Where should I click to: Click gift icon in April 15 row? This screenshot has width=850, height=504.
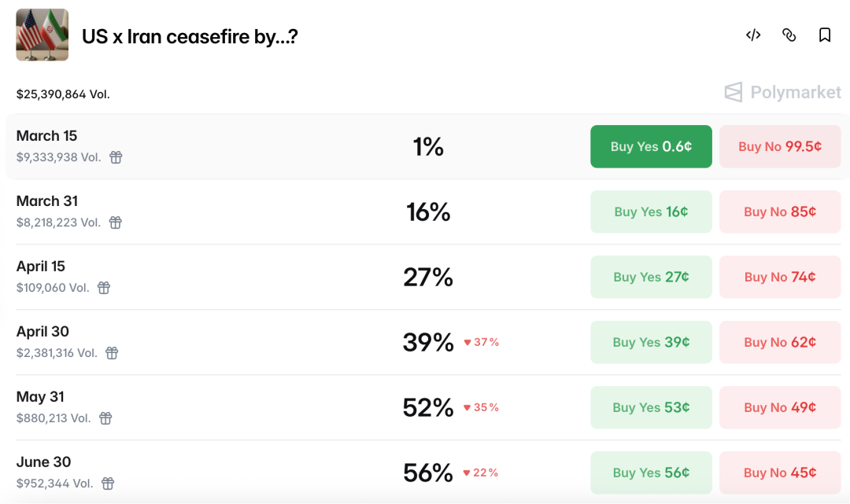coord(104,288)
